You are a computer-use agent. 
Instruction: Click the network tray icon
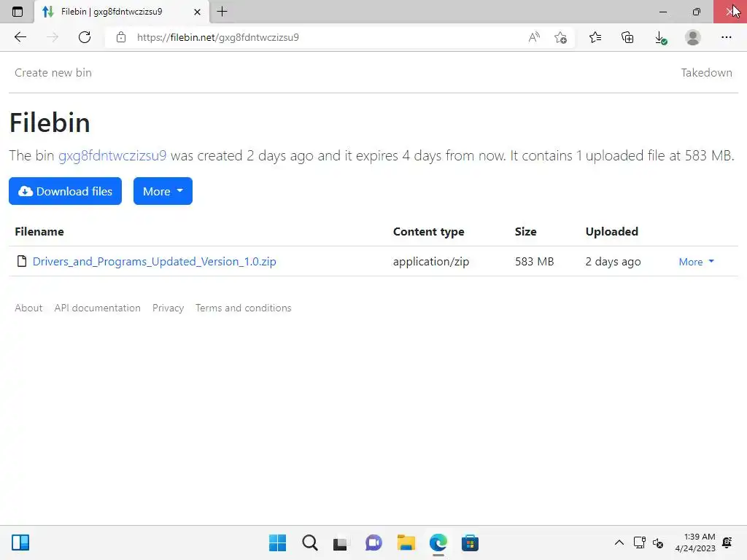coord(639,542)
